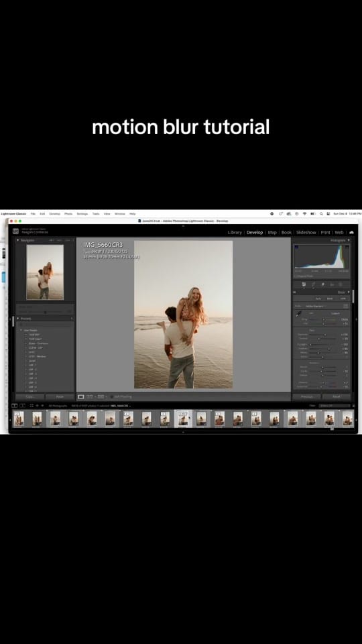Adjust the Exposure slider handle
The height and width of the screenshot is (644, 362).
coord(325,335)
